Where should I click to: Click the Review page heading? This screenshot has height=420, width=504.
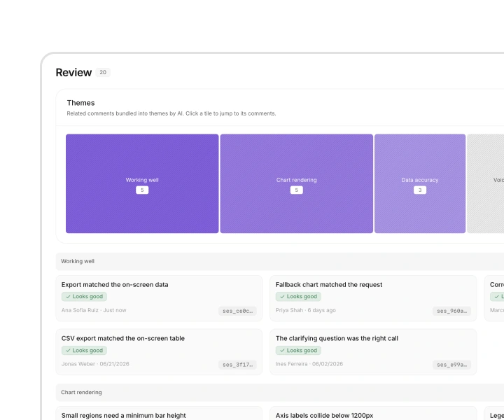(73, 73)
